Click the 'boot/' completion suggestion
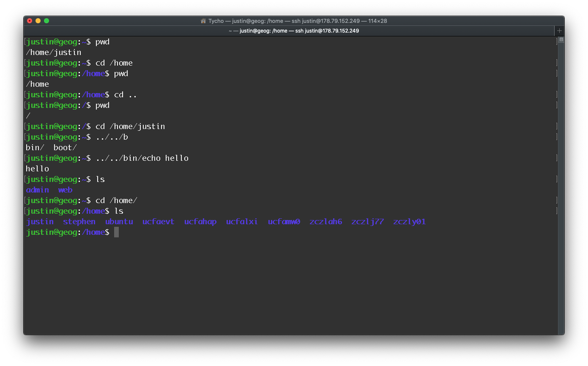This screenshot has height=366, width=588. coord(65,148)
